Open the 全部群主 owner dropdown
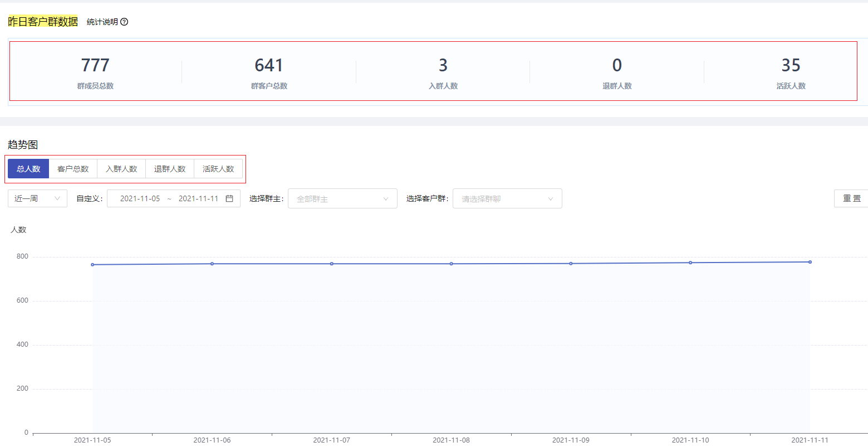 tap(342, 198)
